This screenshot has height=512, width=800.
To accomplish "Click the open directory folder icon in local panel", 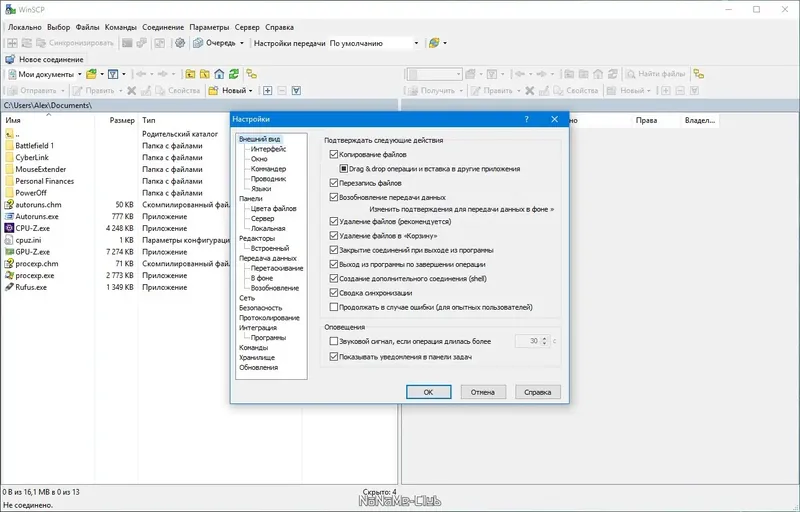I will coord(91,74).
